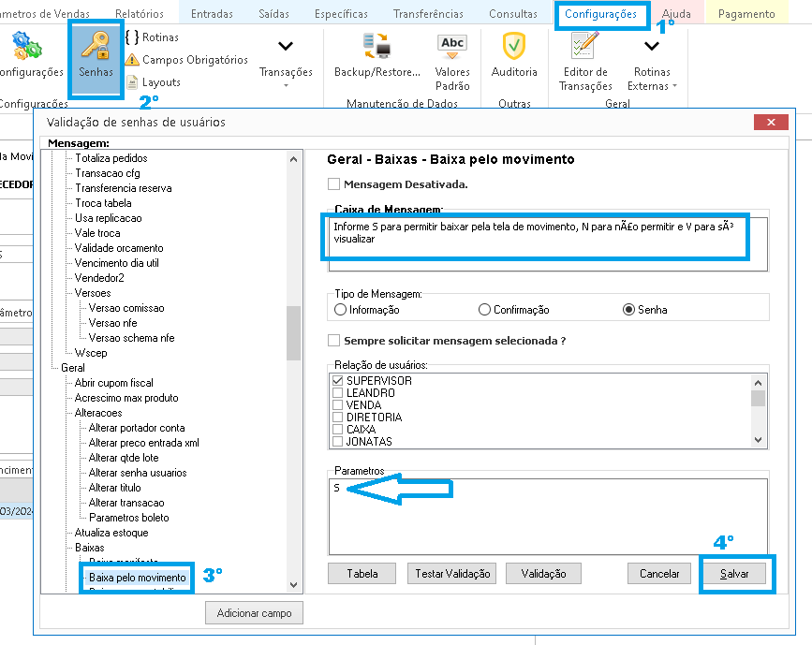Select Atualiza estoque tree item
The height and width of the screenshot is (645, 812).
coord(111,533)
